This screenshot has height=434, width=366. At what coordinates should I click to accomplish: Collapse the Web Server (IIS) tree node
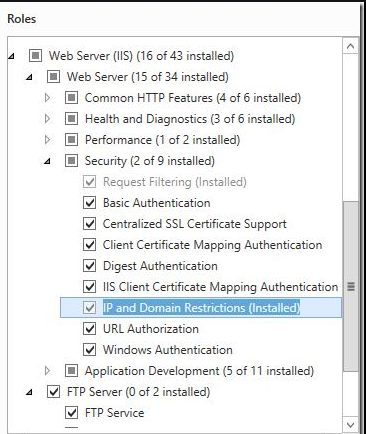12,57
